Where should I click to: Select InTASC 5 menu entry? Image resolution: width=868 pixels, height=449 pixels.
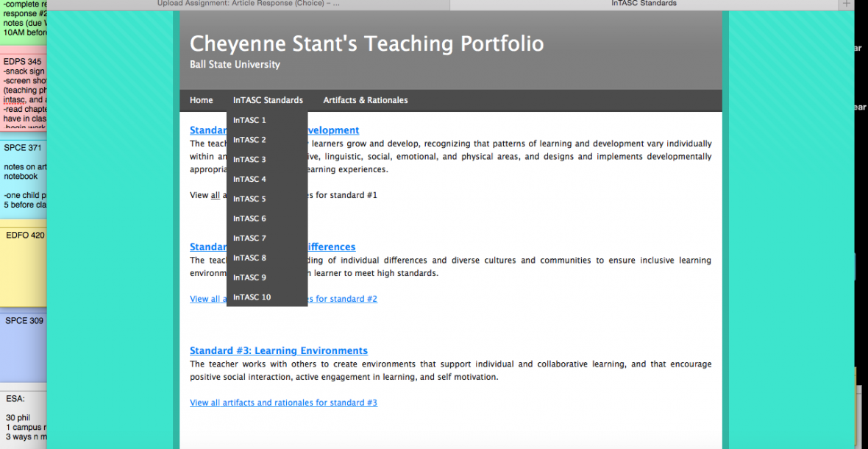click(250, 199)
